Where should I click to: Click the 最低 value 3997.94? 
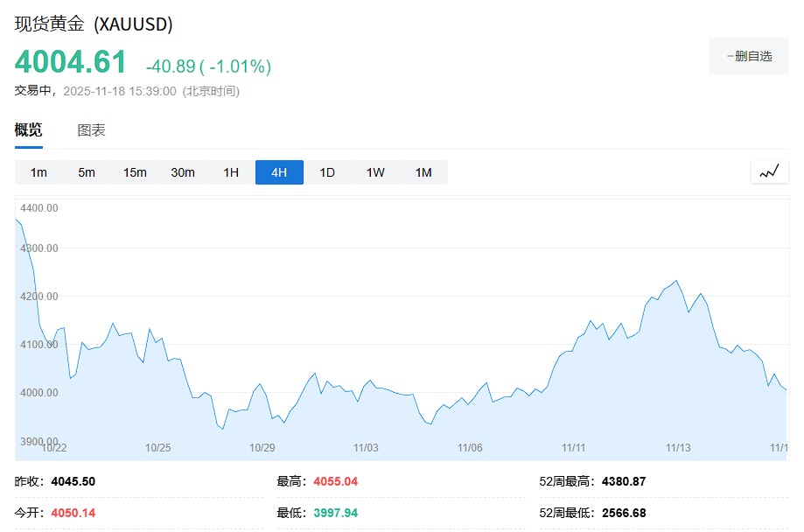pyautogui.click(x=336, y=513)
